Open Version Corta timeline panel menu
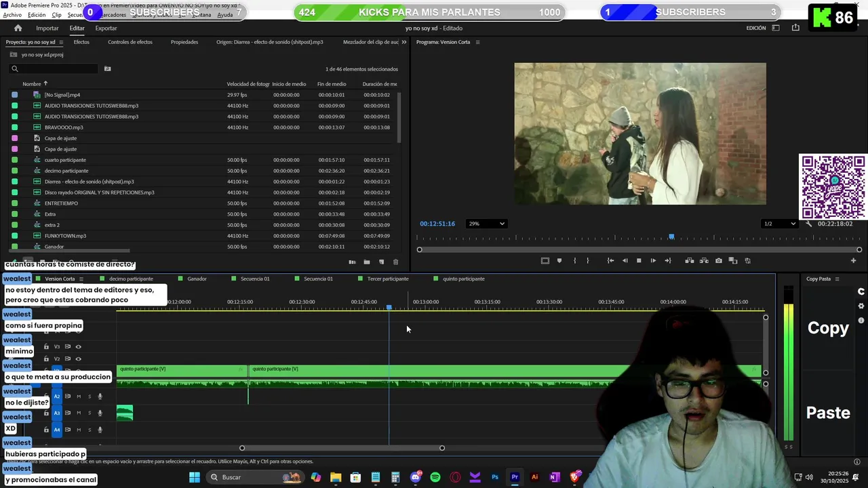This screenshot has height=488, width=868. click(81, 279)
